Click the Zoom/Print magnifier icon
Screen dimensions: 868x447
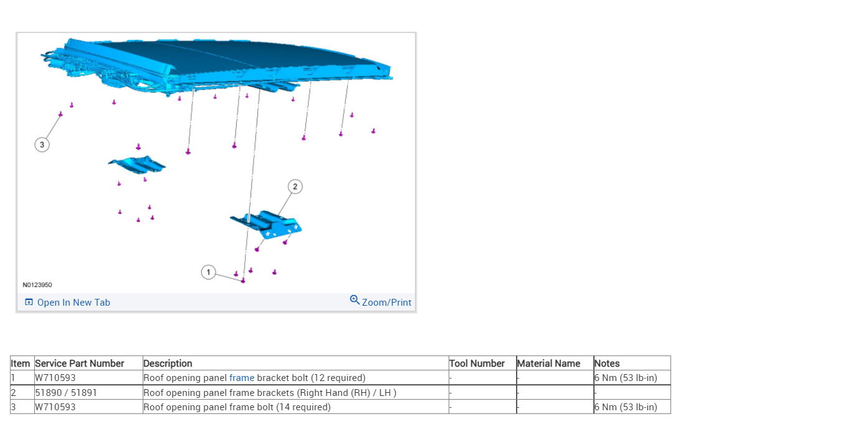(355, 300)
